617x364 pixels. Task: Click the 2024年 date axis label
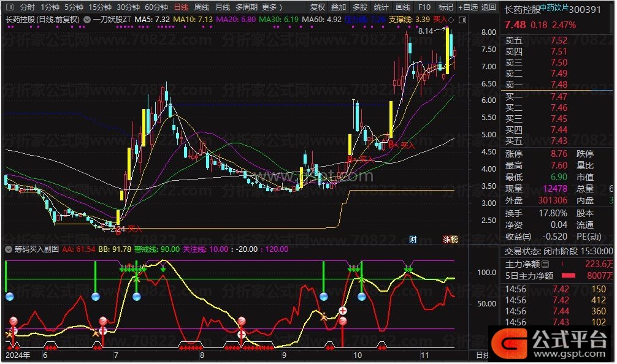click(x=18, y=355)
